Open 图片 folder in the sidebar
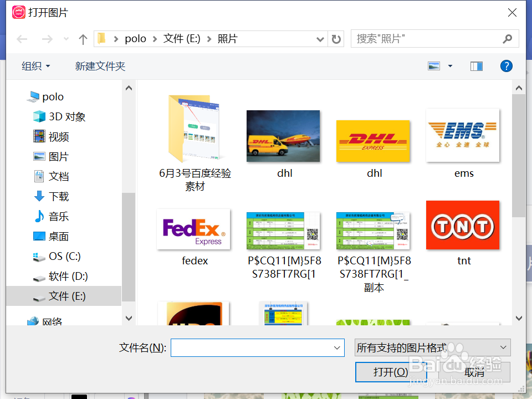 (x=51, y=156)
